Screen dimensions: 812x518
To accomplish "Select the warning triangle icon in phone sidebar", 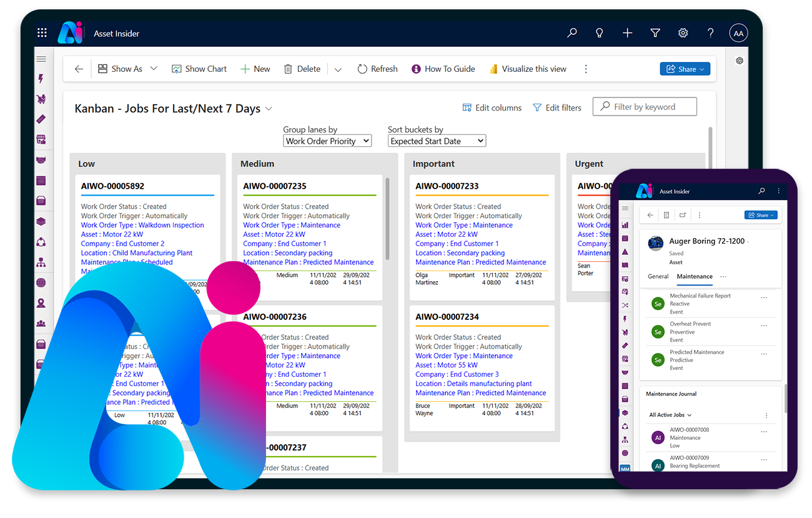I will tap(625, 252).
